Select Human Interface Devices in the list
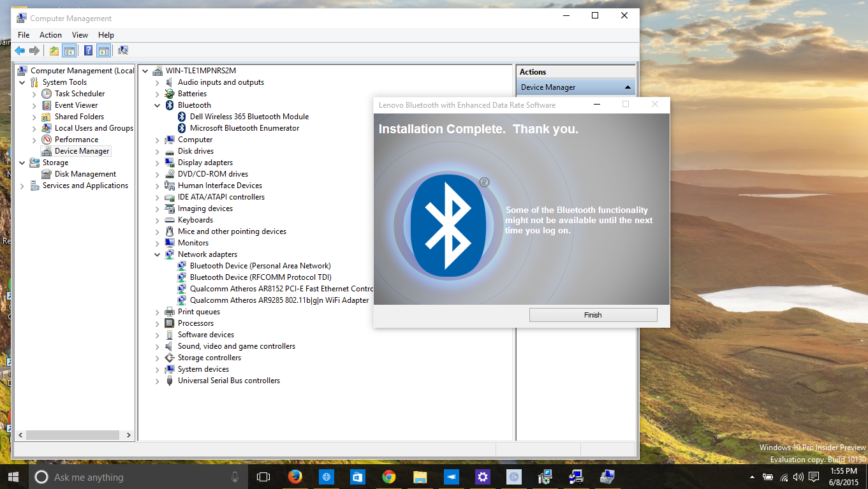 220,186
